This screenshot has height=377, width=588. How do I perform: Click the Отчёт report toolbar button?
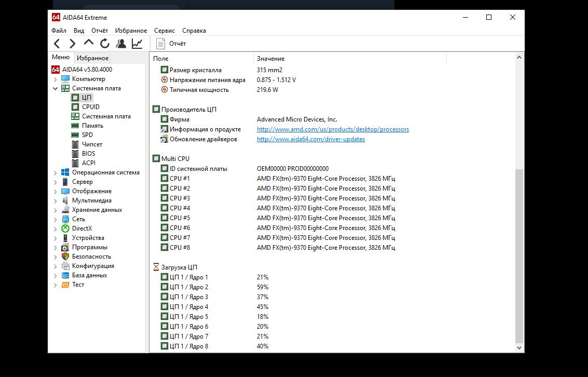(171, 44)
